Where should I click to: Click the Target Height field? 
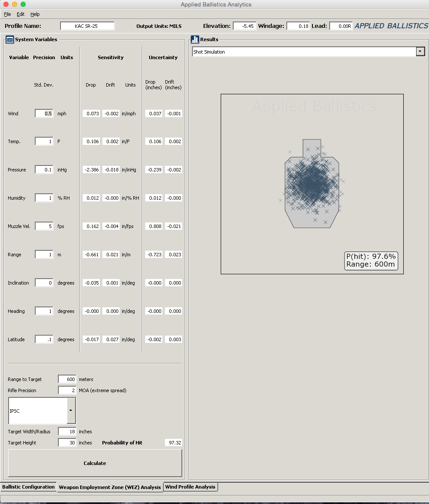coord(67,443)
